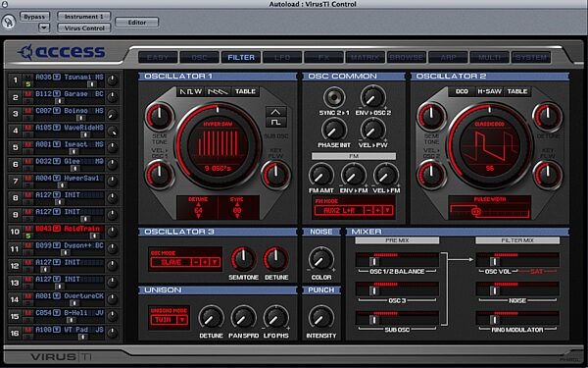Select triangle sub oscillator wave icon
The image size is (588, 368).
275,112
